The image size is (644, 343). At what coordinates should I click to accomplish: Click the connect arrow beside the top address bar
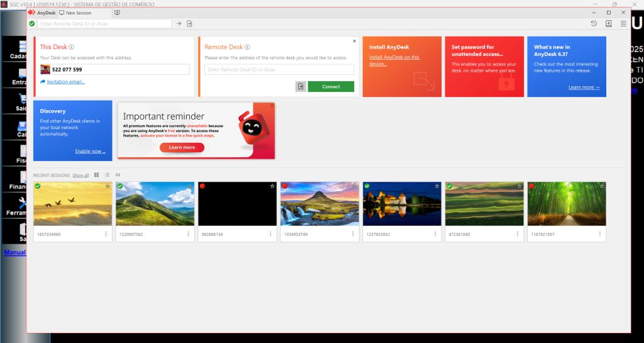coord(179,24)
